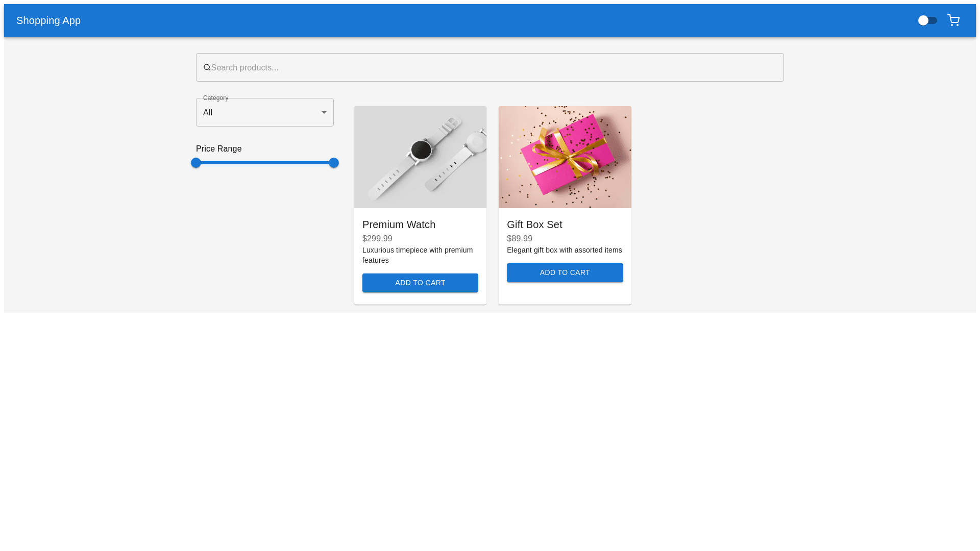Screen dimensions: 980x551
Task: Click the Shopping App title
Action: (48, 20)
